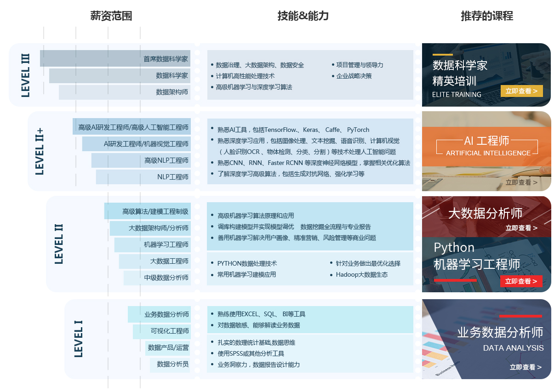This screenshot has width=560, height=392.
Task: Click 立即查看 on 业务数据分析师 card
Action: point(526,367)
